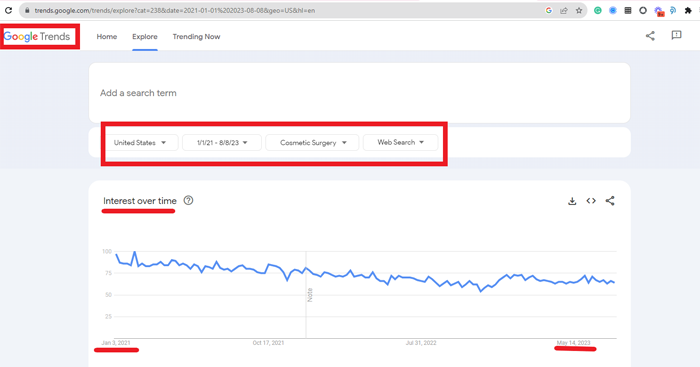Image resolution: width=700 pixels, height=367 pixels.
Task: Share the Trends exploration from top header
Action: (x=650, y=36)
